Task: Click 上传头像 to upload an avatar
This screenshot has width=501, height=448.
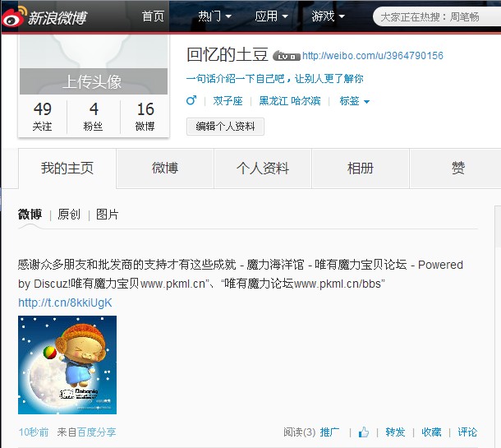Action: [92, 81]
